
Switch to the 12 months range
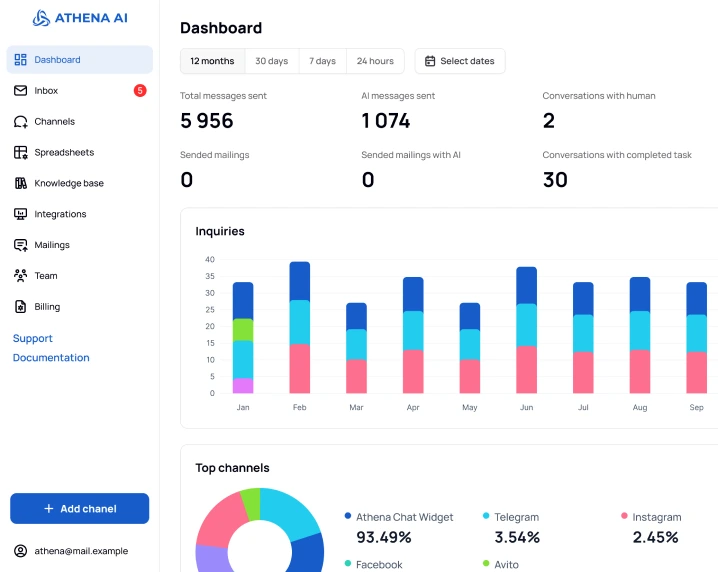point(212,61)
